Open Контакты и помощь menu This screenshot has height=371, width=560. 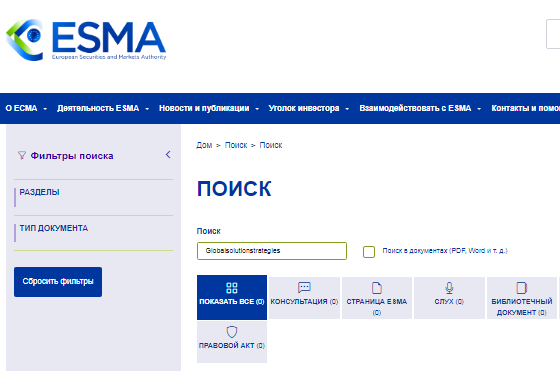tap(525, 108)
